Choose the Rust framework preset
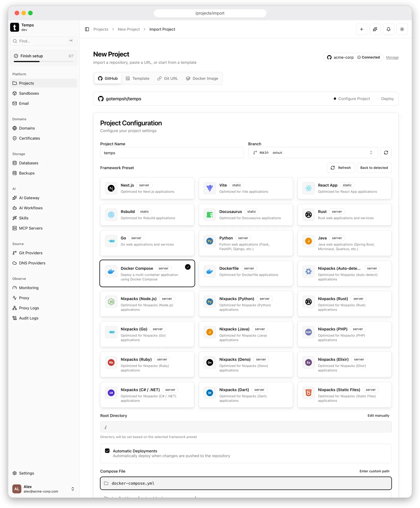This screenshot has height=508, width=420. click(344, 215)
